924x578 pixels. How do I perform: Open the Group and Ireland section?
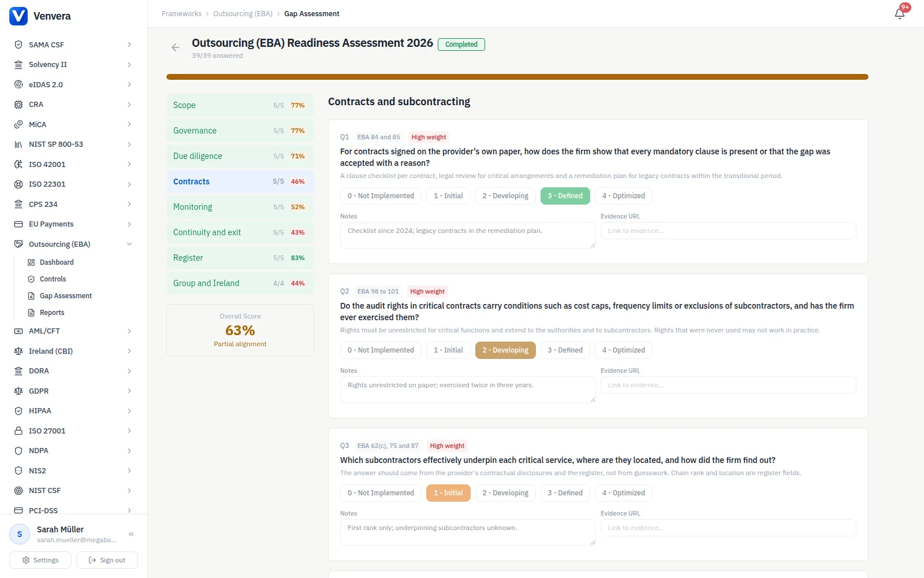click(x=240, y=283)
